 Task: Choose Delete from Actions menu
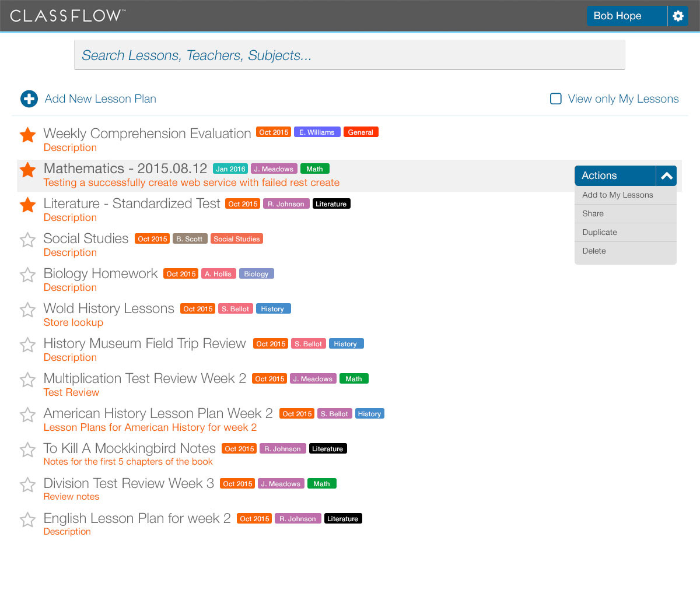click(625, 251)
